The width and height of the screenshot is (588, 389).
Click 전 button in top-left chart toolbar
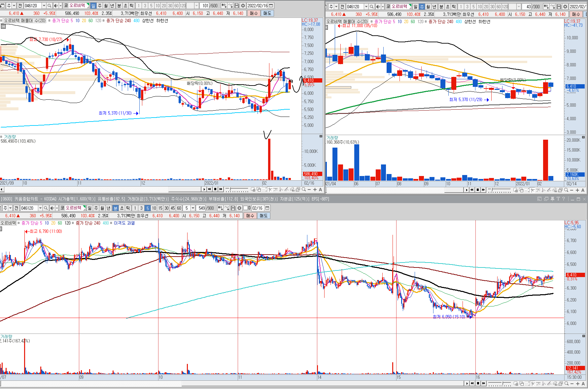click(20, 6)
